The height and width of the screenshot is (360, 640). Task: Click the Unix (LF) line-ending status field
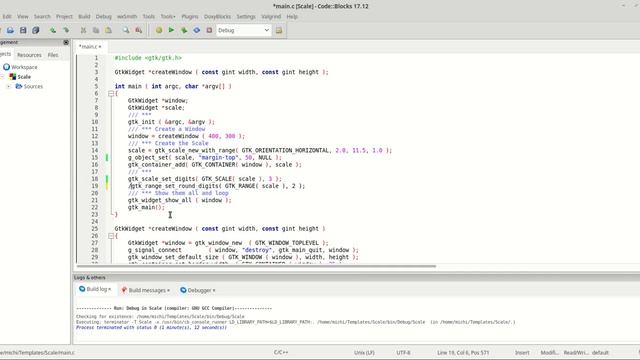[x=364, y=353]
